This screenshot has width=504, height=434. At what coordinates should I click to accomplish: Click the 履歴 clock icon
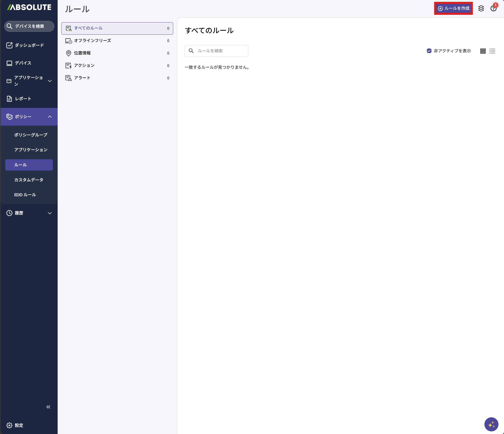coord(9,213)
